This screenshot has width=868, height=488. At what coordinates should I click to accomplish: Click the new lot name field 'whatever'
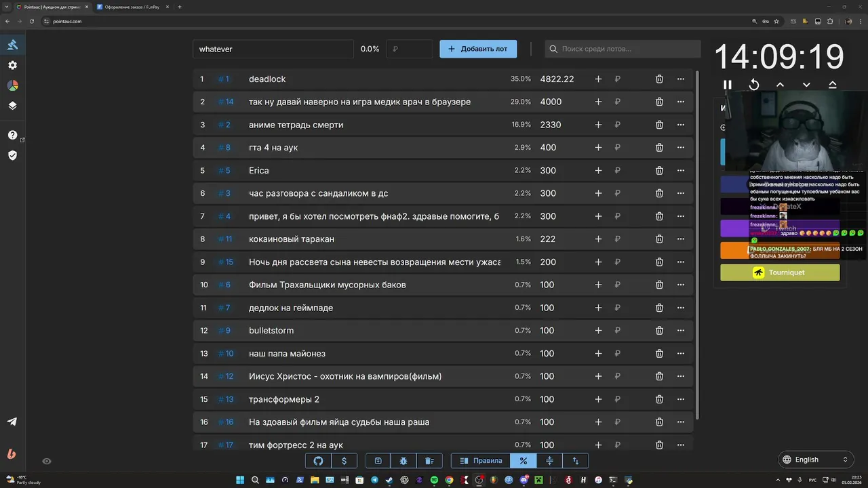273,49
